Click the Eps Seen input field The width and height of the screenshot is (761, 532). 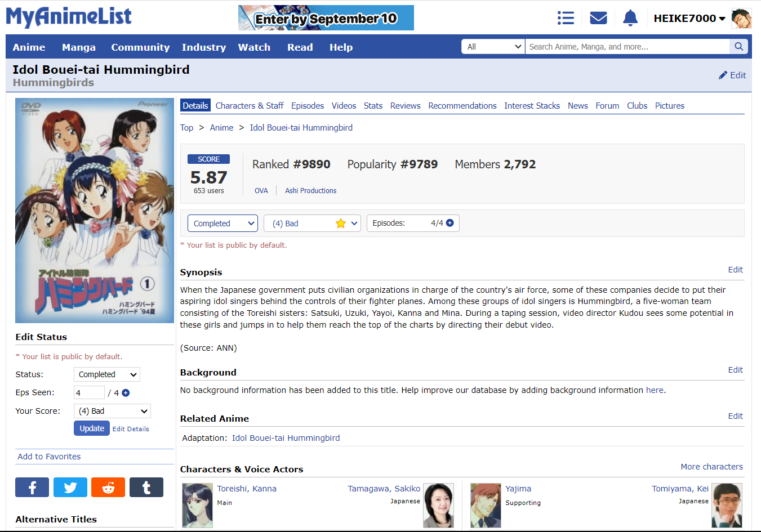[x=89, y=393]
